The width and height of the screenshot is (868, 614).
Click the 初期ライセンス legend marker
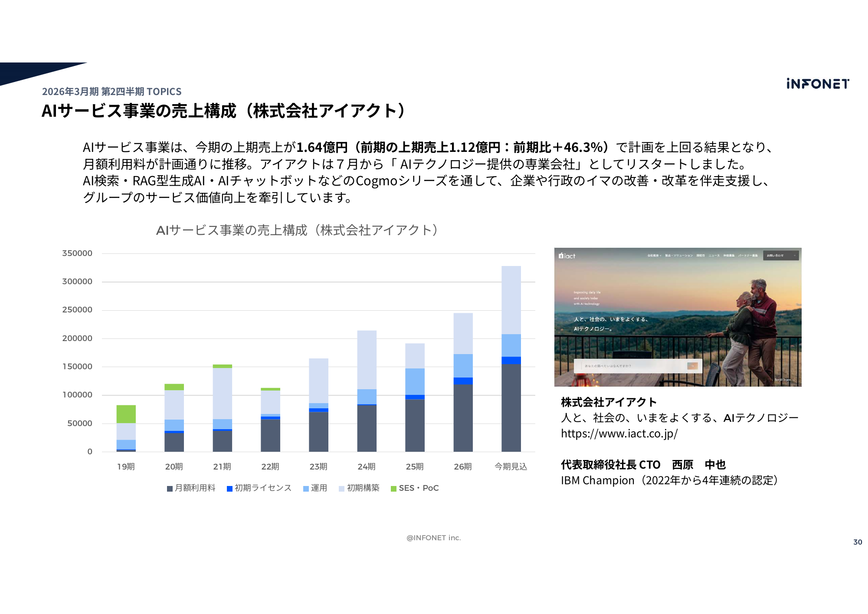point(229,489)
